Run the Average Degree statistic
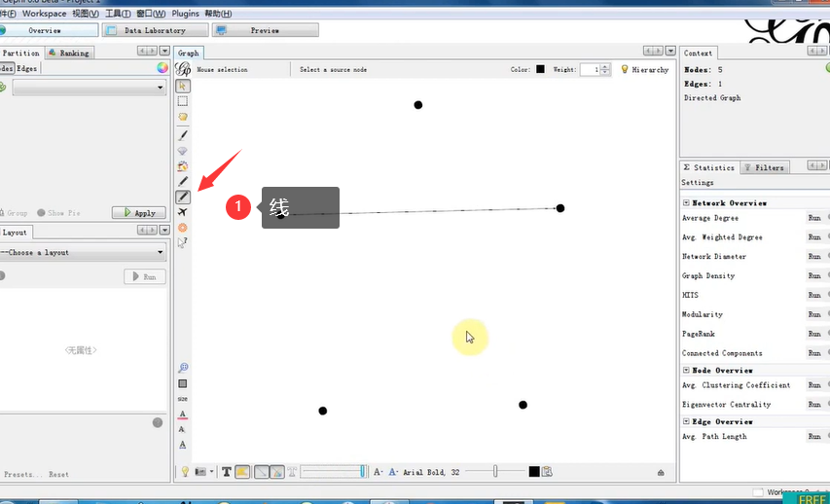The height and width of the screenshot is (504, 830). pyautogui.click(x=814, y=218)
